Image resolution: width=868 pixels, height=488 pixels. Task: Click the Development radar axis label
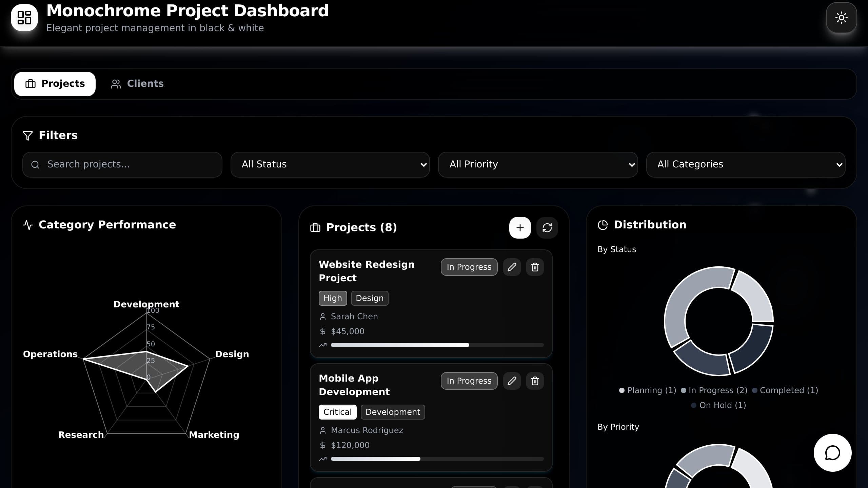146,304
